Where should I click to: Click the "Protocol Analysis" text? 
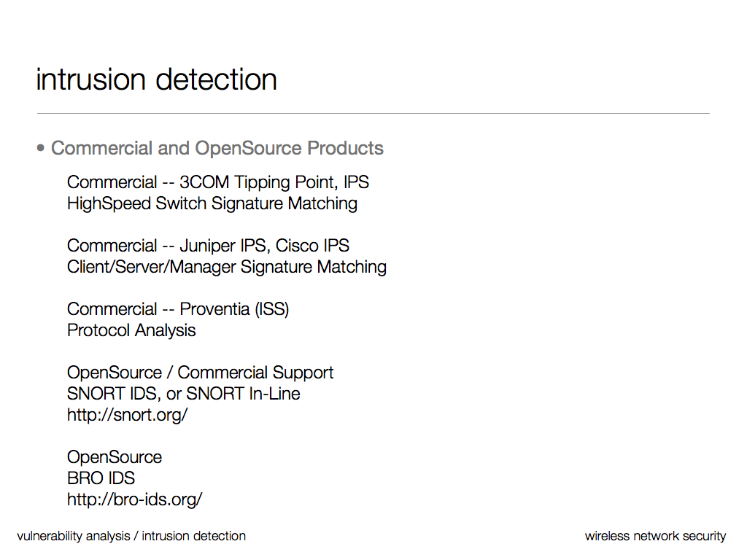click(x=131, y=330)
